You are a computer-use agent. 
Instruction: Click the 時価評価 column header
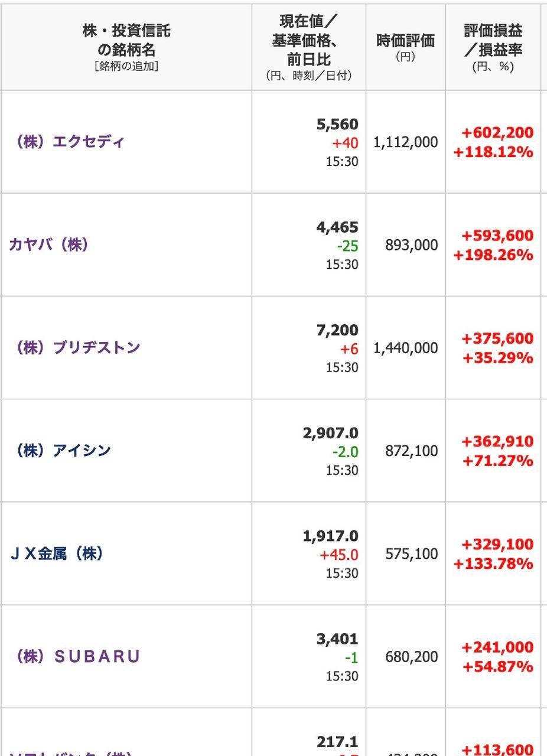(405, 41)
